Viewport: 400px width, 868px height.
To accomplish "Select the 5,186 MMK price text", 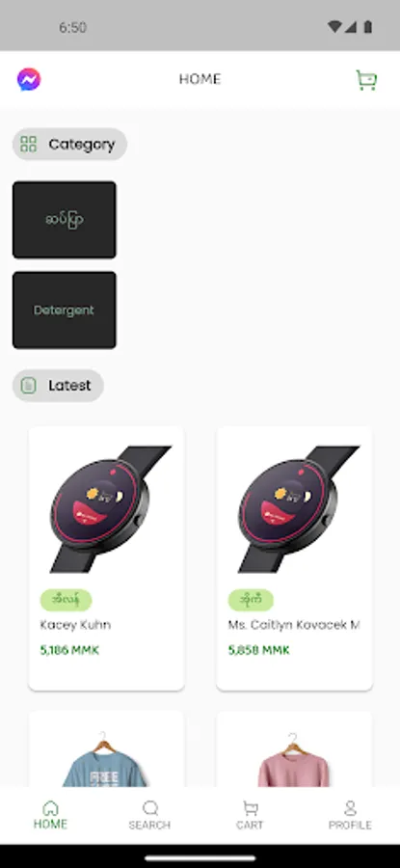I will pyautogui.click(x=69, y=650).
